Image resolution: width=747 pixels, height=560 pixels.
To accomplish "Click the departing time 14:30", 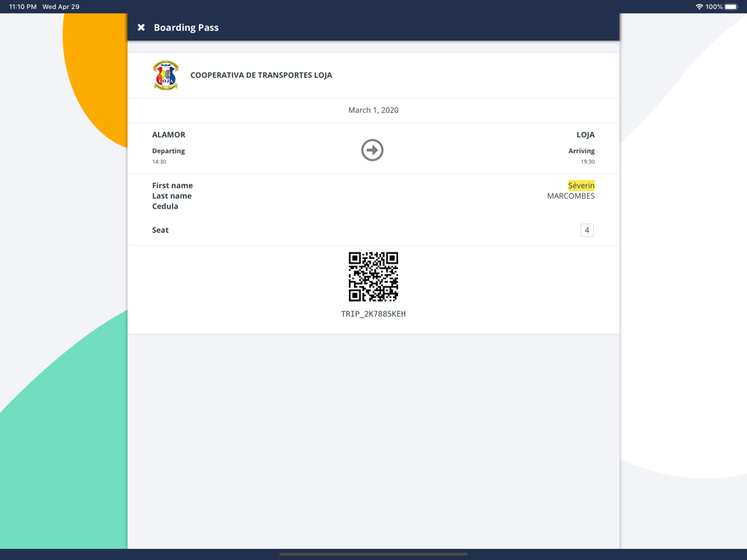I will click(159, 162).
